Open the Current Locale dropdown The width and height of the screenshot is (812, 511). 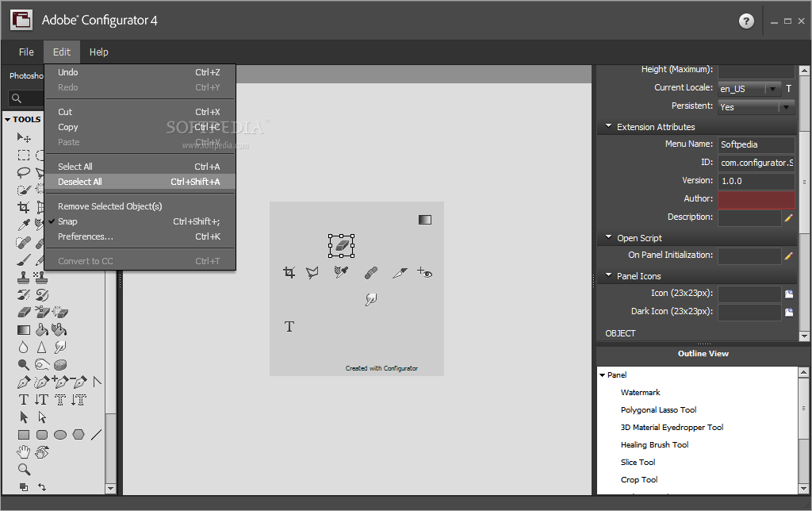(x=772, y=89)
